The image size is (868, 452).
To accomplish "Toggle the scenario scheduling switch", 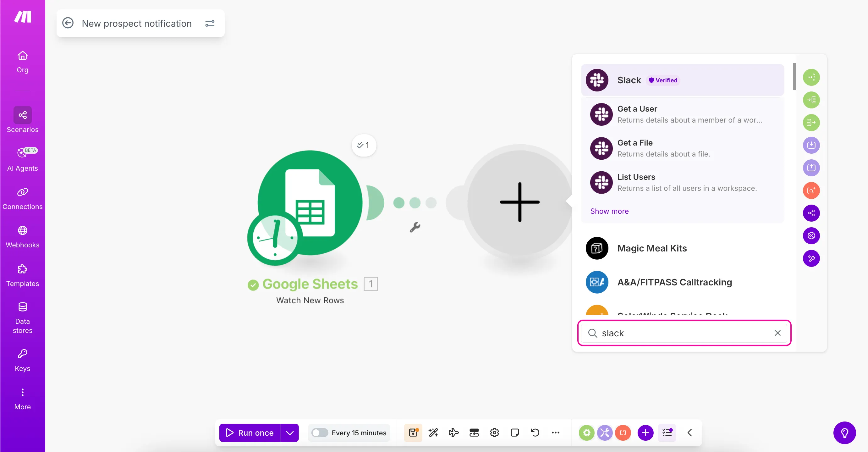I will coord(319,433).
